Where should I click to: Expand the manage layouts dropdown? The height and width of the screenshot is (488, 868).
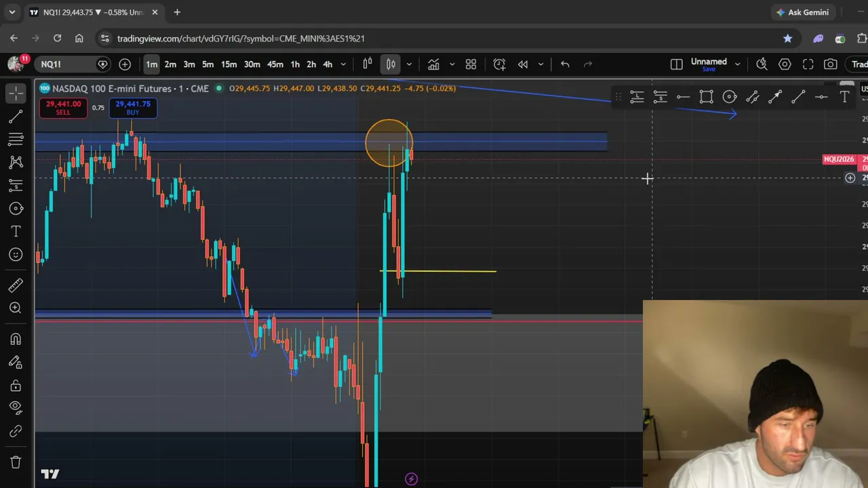coord(737,64)
